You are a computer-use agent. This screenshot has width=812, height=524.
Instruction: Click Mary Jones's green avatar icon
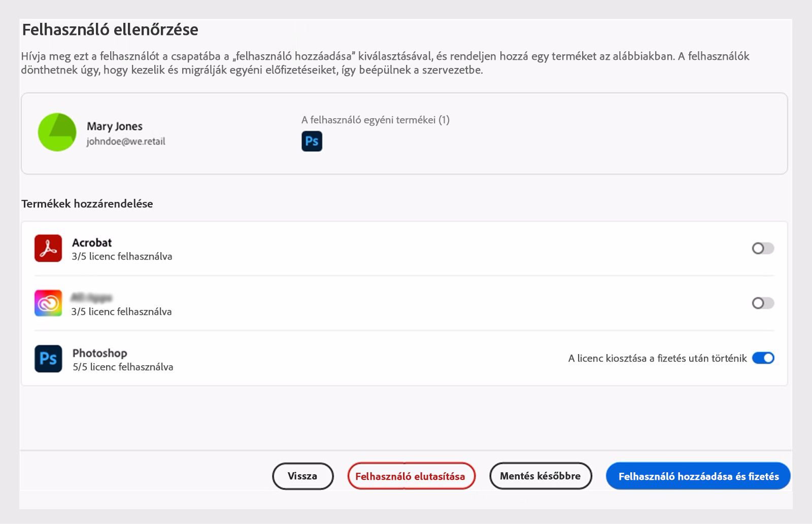point(57,132)
